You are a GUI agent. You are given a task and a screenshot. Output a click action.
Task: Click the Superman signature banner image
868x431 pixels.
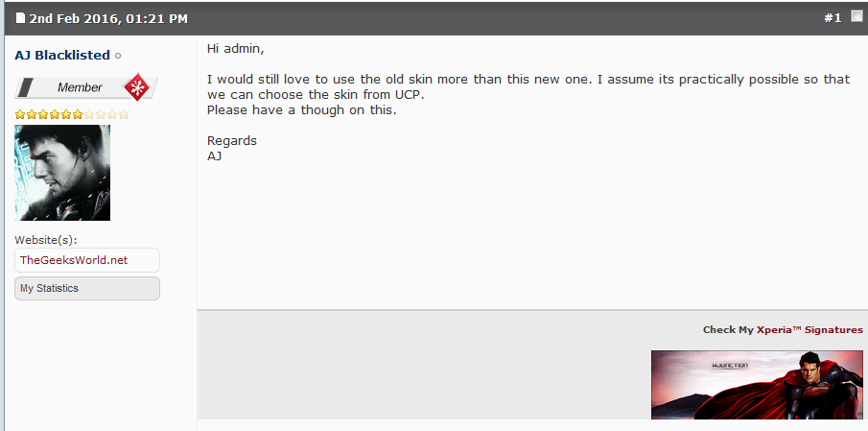(756, 384)
